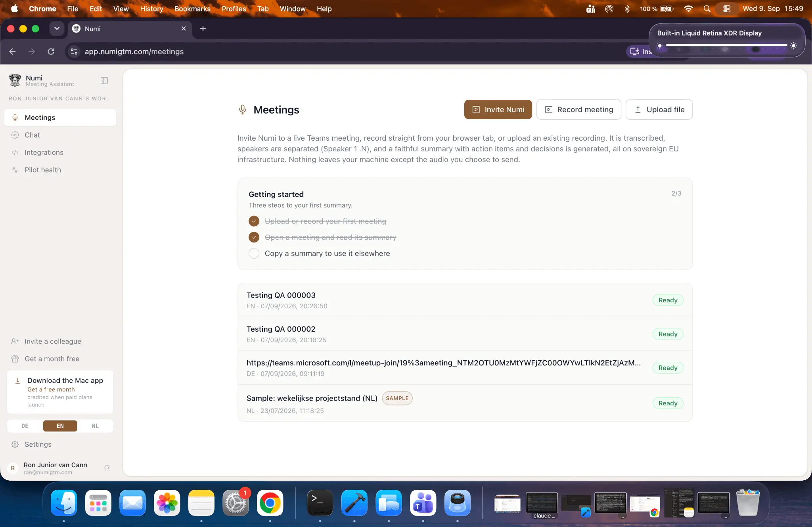Open Terminal from the dock
Viewport: 812px width, 527px height.
coord(320,503)
